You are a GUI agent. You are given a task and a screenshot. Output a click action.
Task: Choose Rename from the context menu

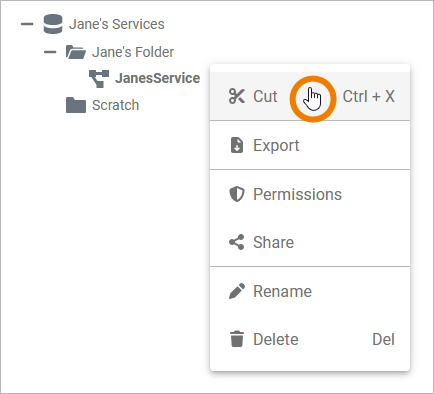(310, 291)
